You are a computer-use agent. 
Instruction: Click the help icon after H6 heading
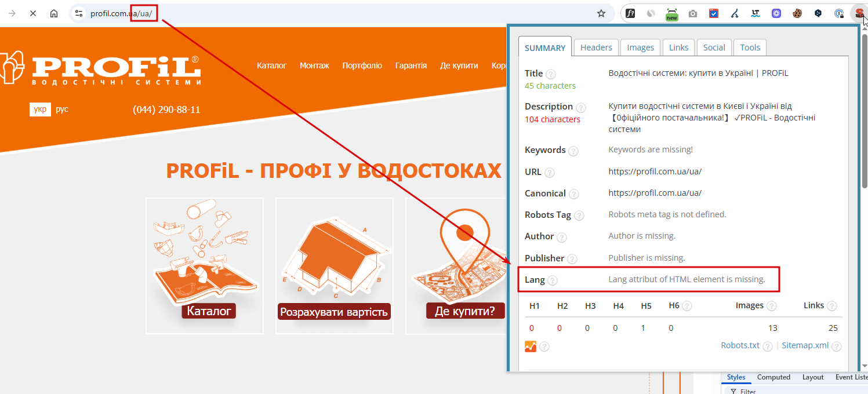687,306
